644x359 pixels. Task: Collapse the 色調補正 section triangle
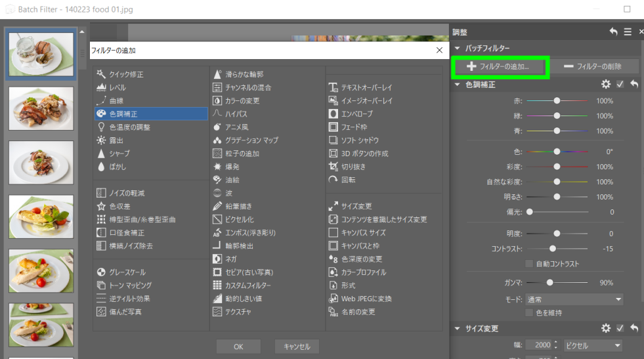point(457,85)
